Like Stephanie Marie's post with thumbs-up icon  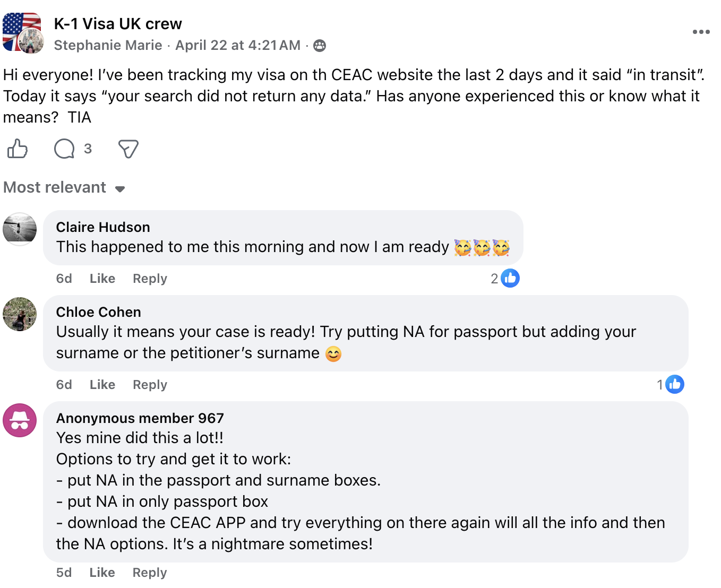18,149
